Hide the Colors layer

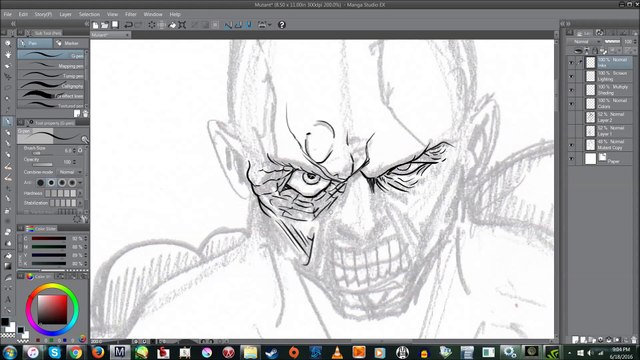pyautogui.click(x=571, y=104)
